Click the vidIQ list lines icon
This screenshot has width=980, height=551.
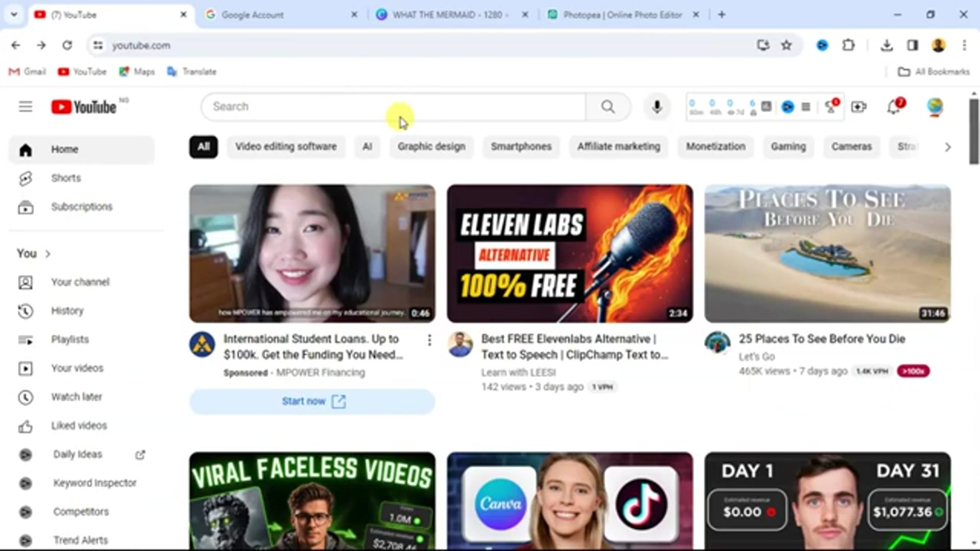806,107
